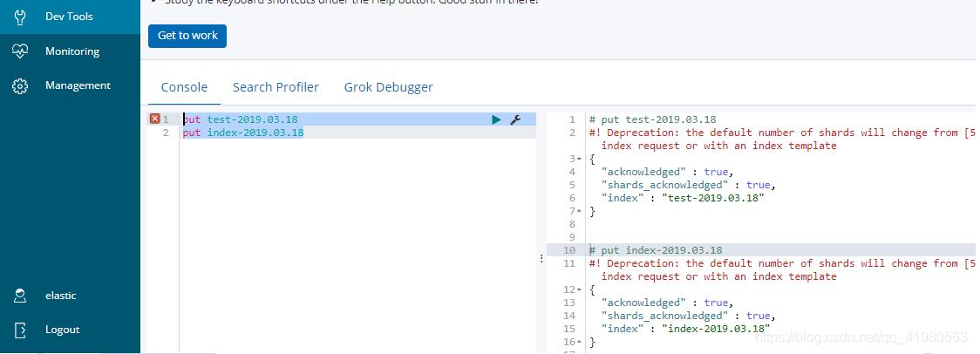Click red error marker on line 1
This screenshot has height=354, width=980.
tap(154, 119)
